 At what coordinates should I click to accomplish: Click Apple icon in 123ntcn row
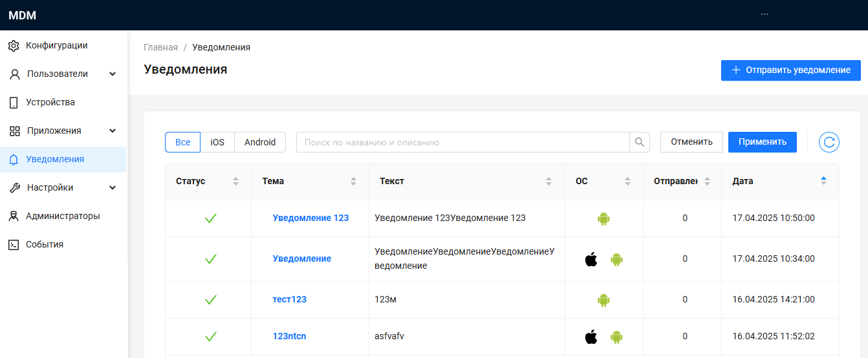coord(591,337)
